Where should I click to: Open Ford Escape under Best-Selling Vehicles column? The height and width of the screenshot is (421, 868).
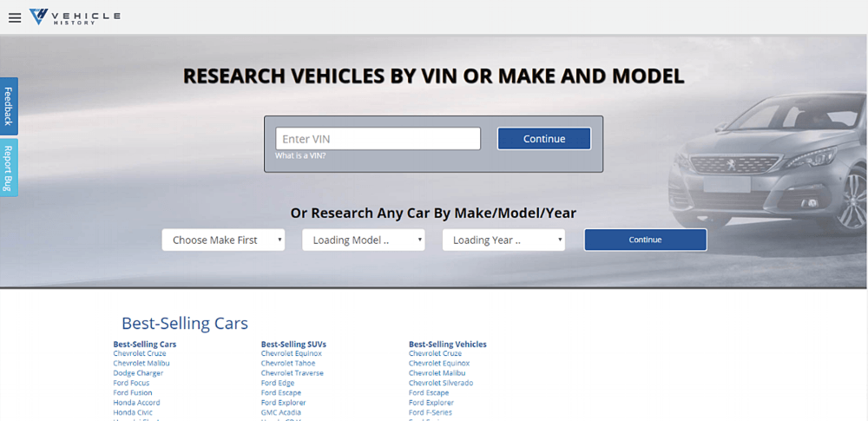pos(429,392)
